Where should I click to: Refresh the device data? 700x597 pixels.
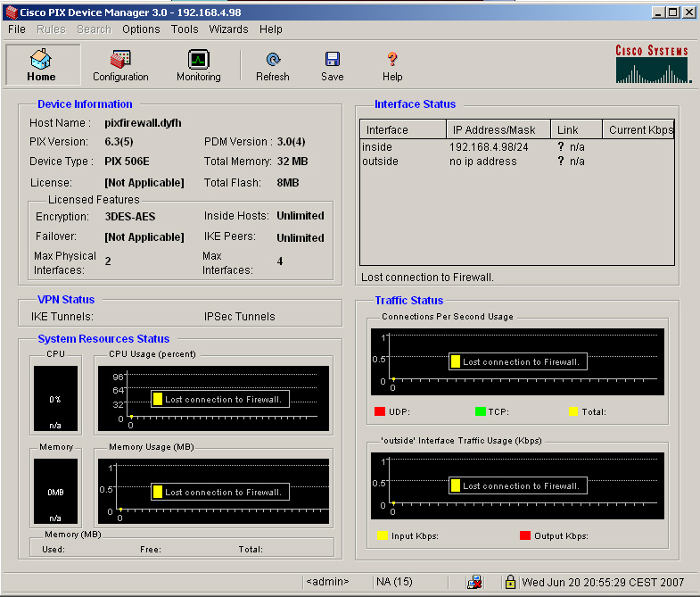coord(273,65)
